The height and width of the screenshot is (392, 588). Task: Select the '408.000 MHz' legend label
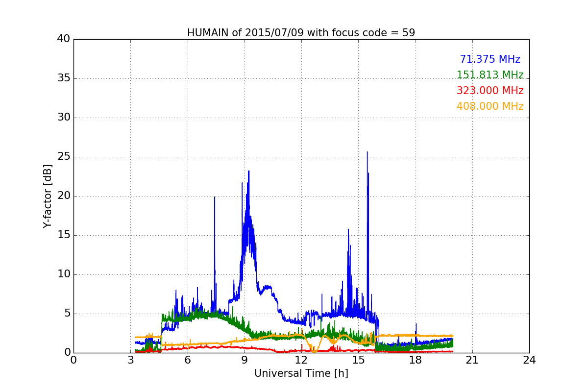coord(490,106)
